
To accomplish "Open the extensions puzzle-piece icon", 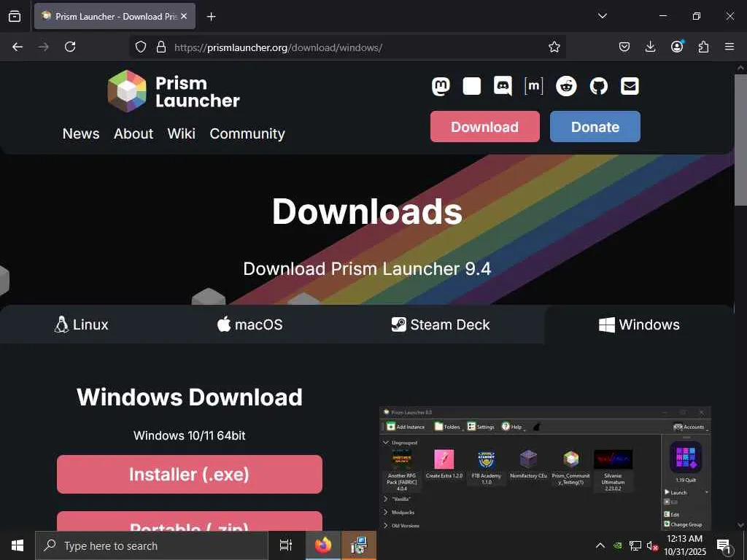I will click(703, 47).
